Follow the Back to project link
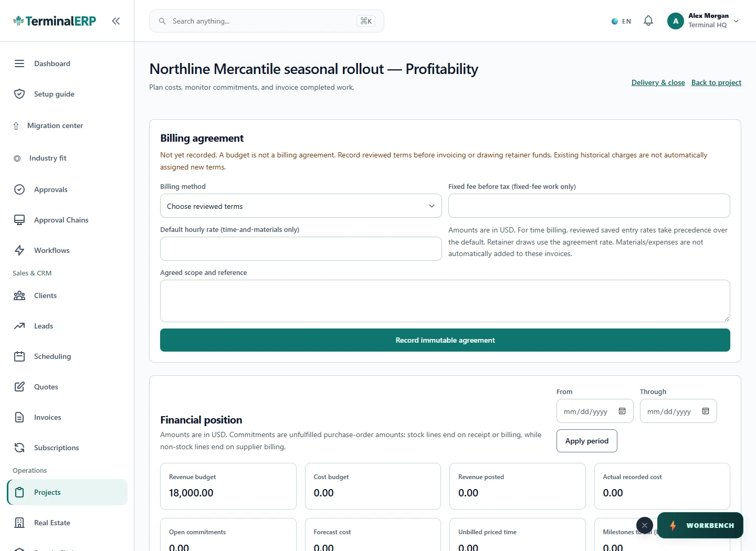This screenshot has width=756, height=551. (716, 82)
